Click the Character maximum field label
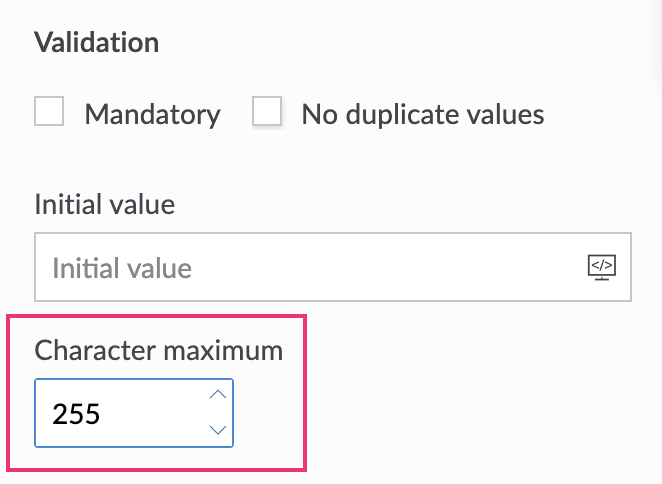This screenshot has height=484, width=662. 158,350
